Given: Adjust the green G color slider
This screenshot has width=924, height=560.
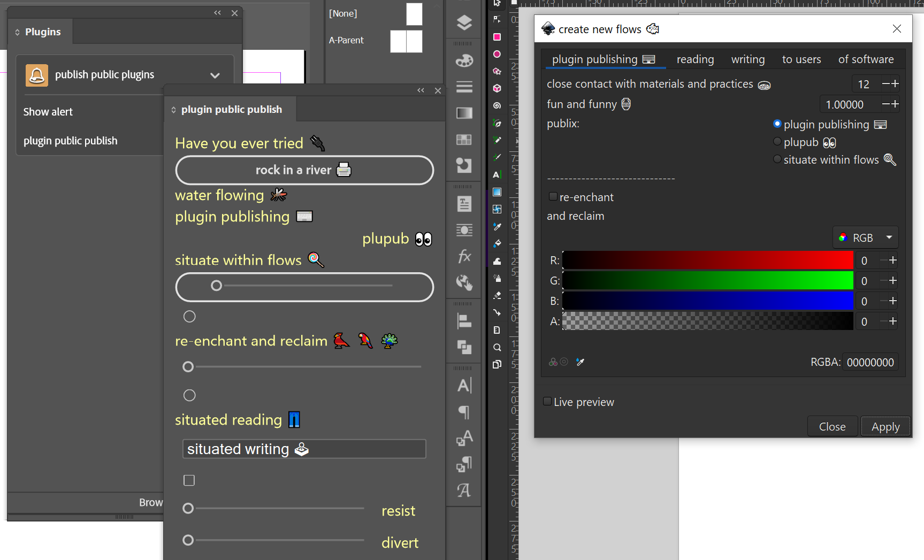Looking at the screenshot, I should pos(707,280).
